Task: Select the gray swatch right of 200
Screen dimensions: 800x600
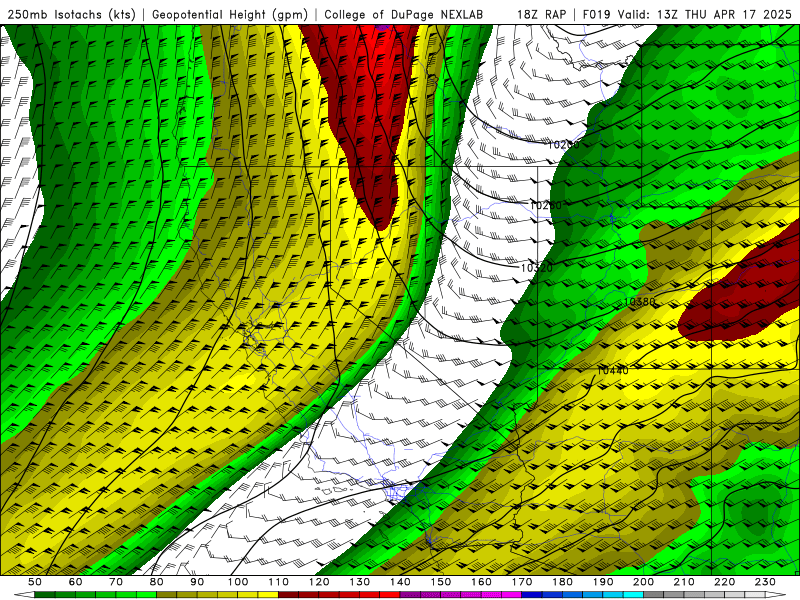Action: click(x=654, y=595)
